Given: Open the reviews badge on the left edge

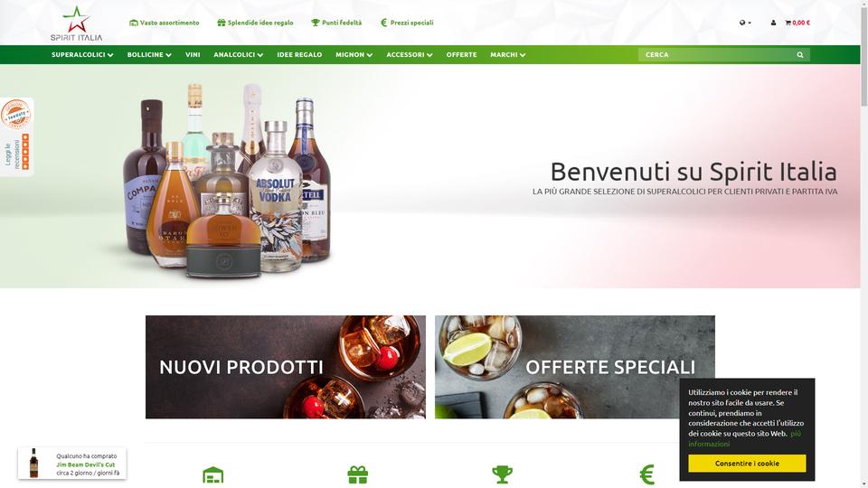Looking at the screenshot, I should tap(16, 137).
